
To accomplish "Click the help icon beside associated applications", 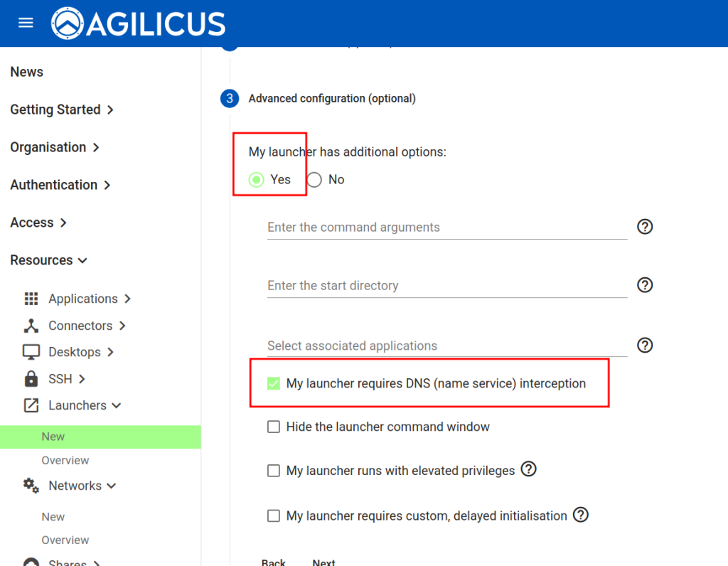I will click(x=645, y=345).
